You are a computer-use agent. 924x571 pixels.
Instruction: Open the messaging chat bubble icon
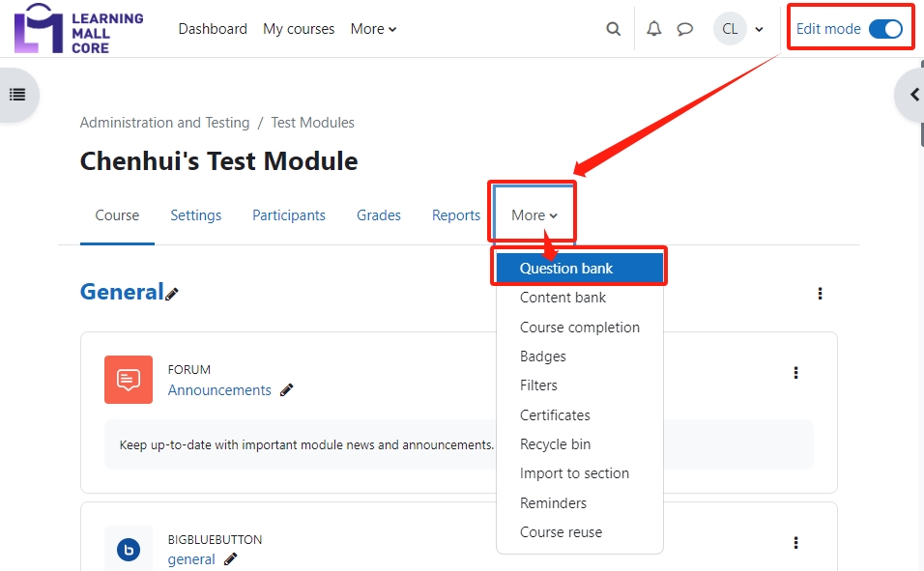[x=685, y=29]
